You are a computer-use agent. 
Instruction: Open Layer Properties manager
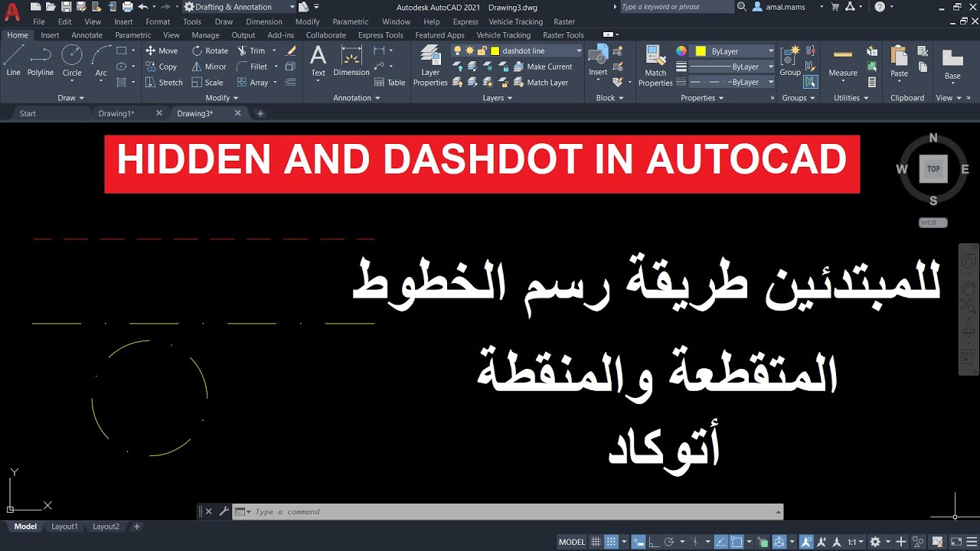click(x=430, y=65)
